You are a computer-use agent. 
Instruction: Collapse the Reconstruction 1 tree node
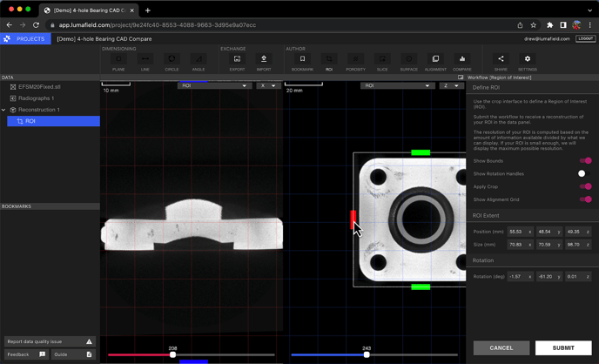3,110
